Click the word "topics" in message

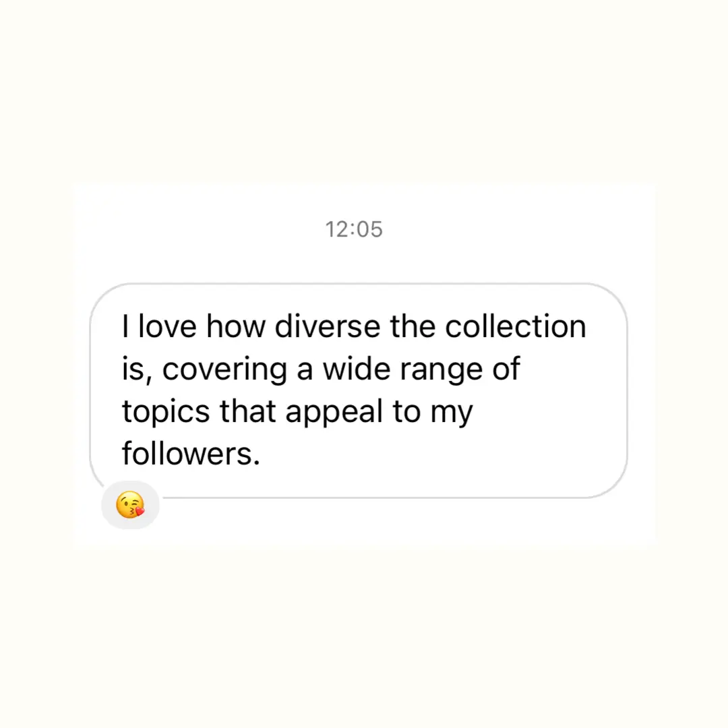click(x=166, y=413)
